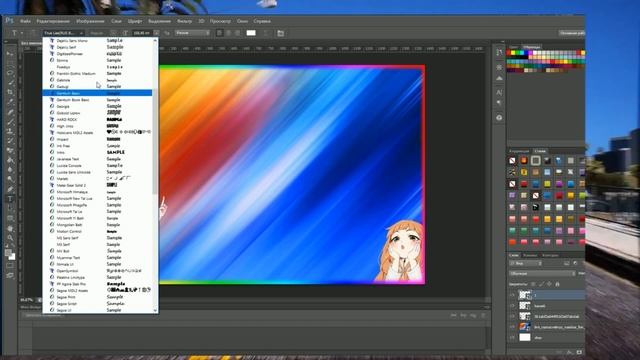Open the Type tool preset picker arrow
The image size is (640, 360).
click(x=22, y=33)
